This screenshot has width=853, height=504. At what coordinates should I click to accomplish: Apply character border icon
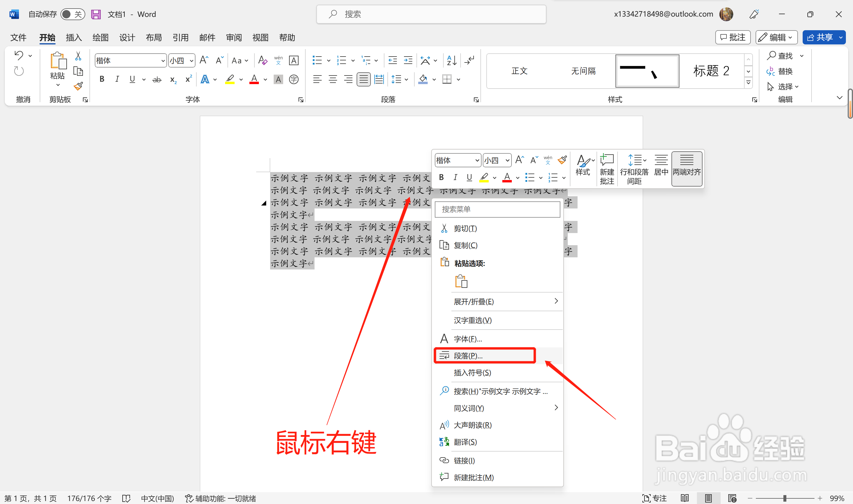(x=294, y=60)
